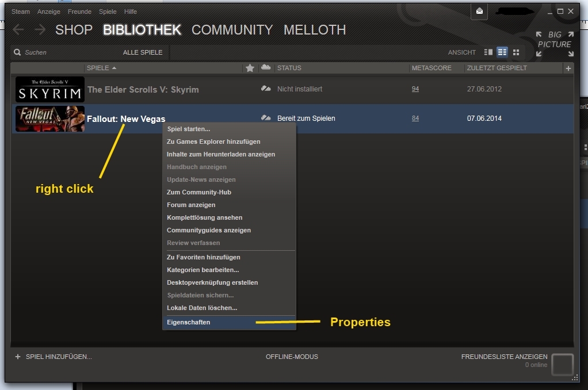This screenshot has width=588, height=390.
Task: Go back with the left arrow
Action: [18, 30]
